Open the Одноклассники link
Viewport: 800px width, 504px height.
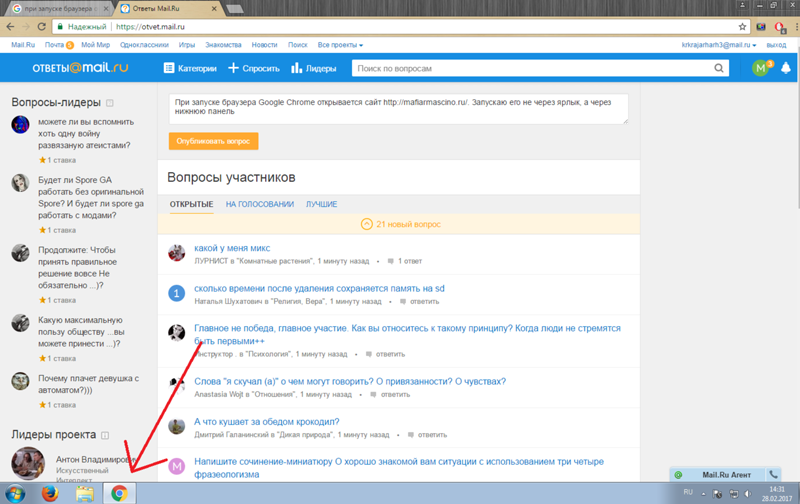[x=144, y=45]
